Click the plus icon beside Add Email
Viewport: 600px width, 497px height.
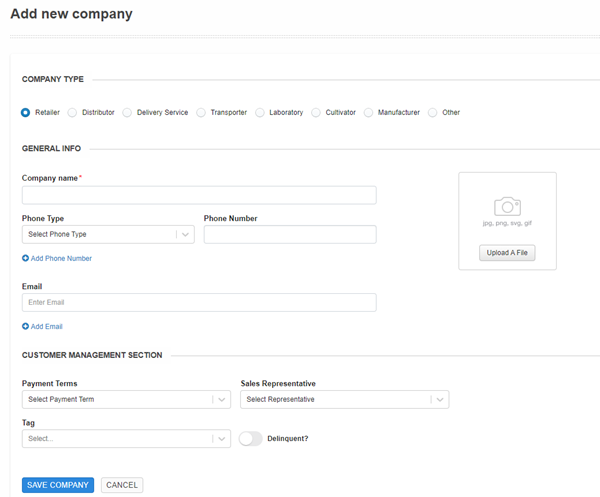pos(25,326)
